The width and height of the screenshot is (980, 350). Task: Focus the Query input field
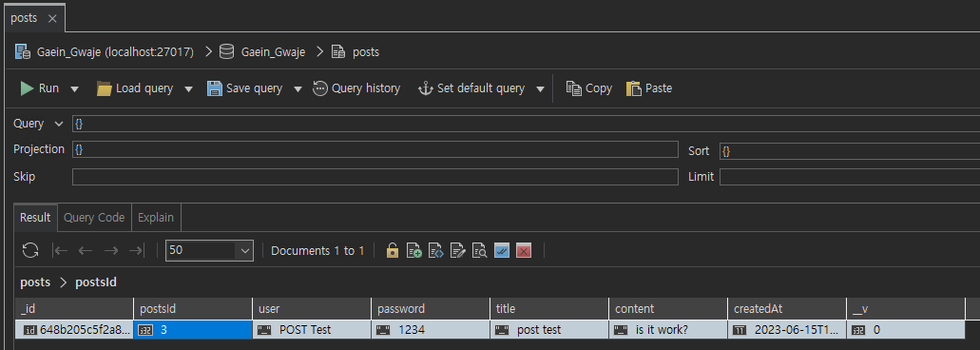(x=526, y=124)
